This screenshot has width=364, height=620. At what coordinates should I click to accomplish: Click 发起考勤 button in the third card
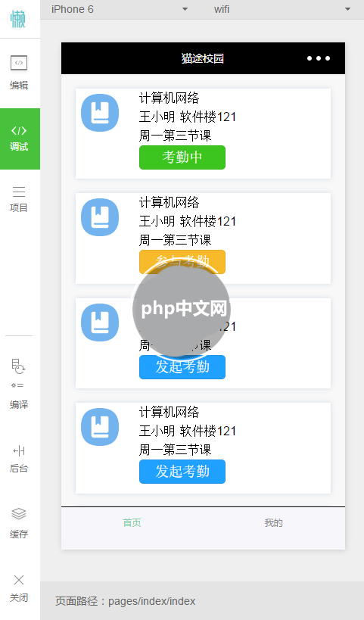pyautogui.click(x=182, y=367)
